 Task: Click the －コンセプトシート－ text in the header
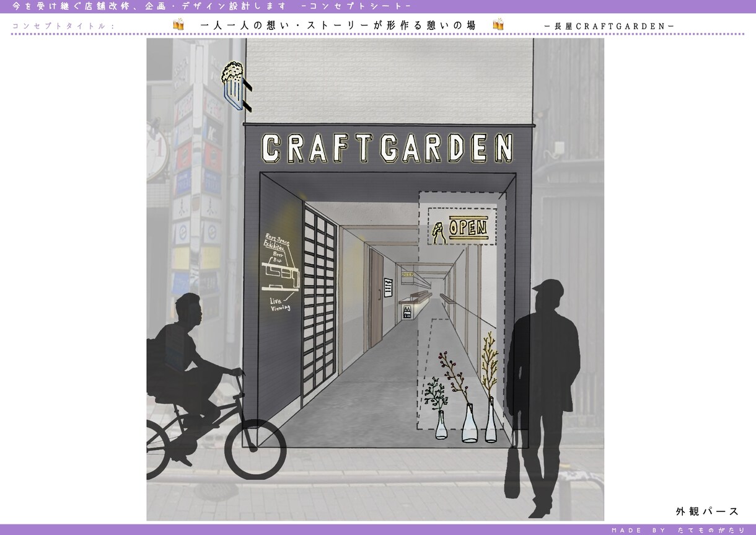coord(355,6)
